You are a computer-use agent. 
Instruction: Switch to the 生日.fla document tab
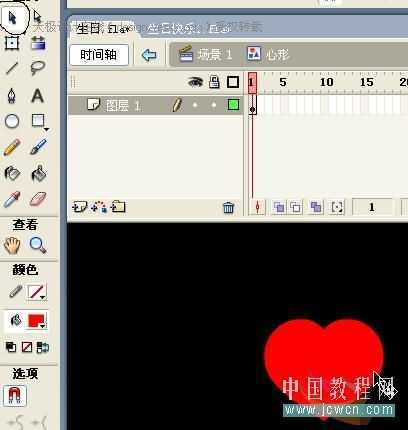click(x=103, y=29)
